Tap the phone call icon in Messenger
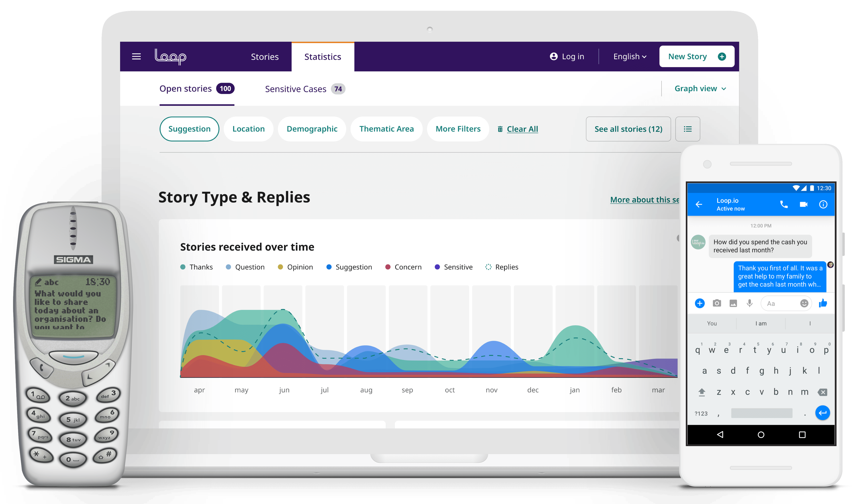This screenshot has height=504, width=860. pos(784,205)
